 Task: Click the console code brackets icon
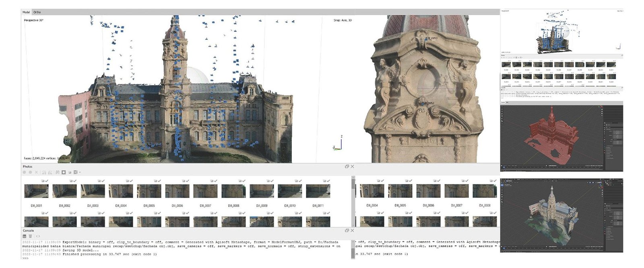38,236
